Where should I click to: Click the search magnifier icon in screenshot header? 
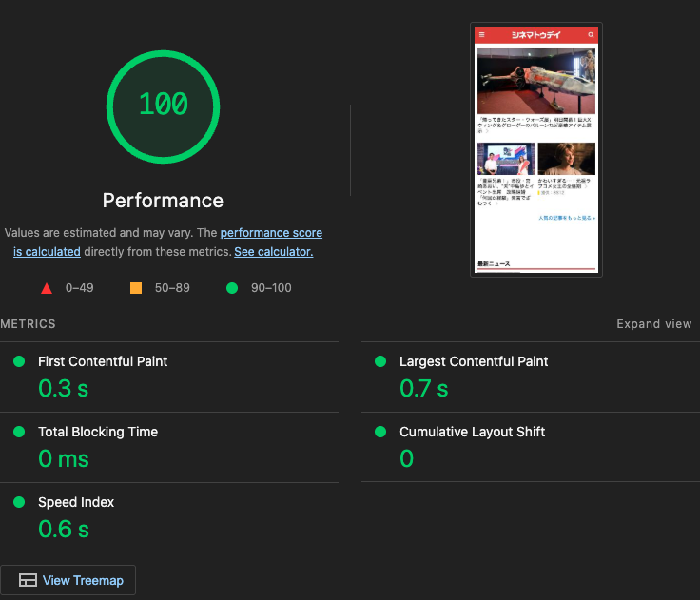coord(591,35)
